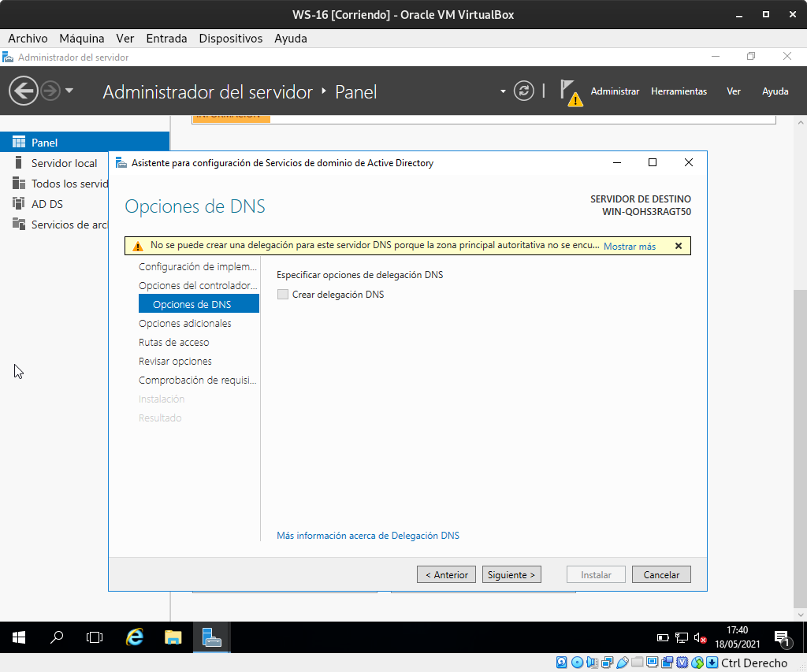Expand the navigation history dropdown arrow
807x672 pixels.
69,91
